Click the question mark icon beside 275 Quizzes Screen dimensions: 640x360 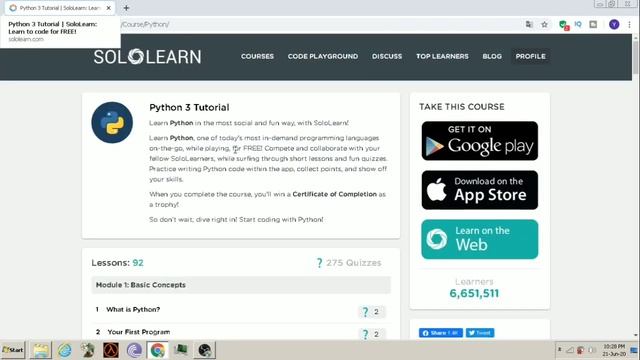pyautogui.click(x=319, y=263)
